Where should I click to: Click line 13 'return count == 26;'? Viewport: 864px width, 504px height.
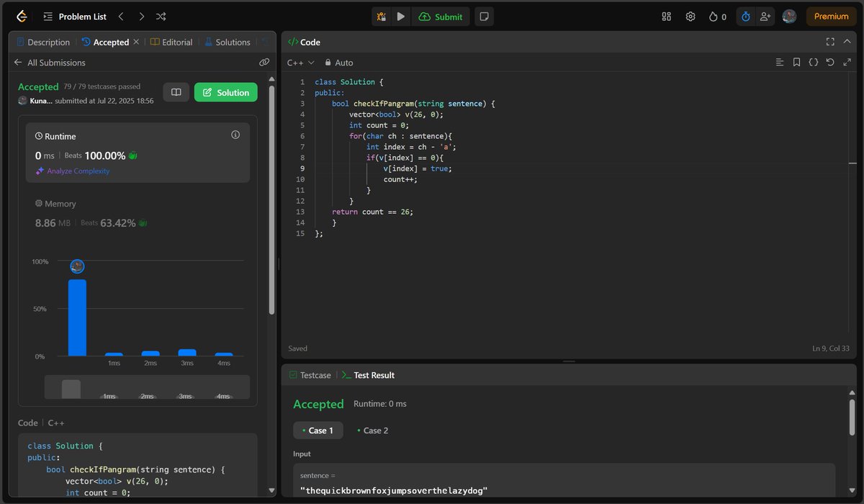coord(373,212)
